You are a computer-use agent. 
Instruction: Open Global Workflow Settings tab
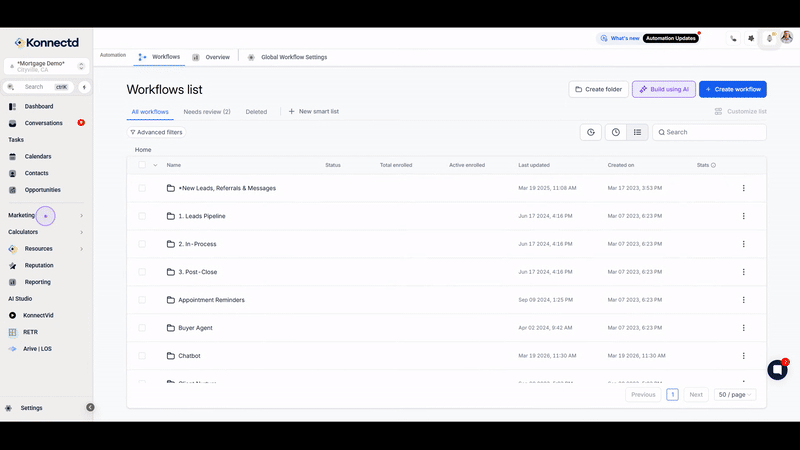(x=287, y=58)
